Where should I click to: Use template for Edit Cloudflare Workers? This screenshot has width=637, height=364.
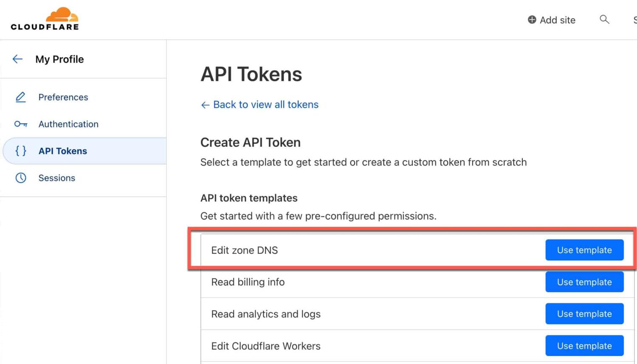pyautogui.click(x=584, y=346)
